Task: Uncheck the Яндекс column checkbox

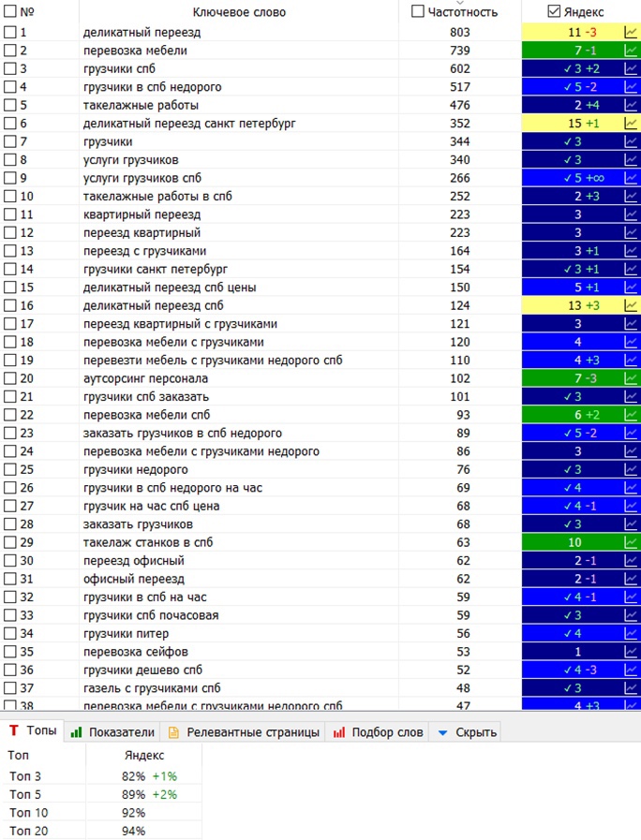Action: (x=554, y=11)
